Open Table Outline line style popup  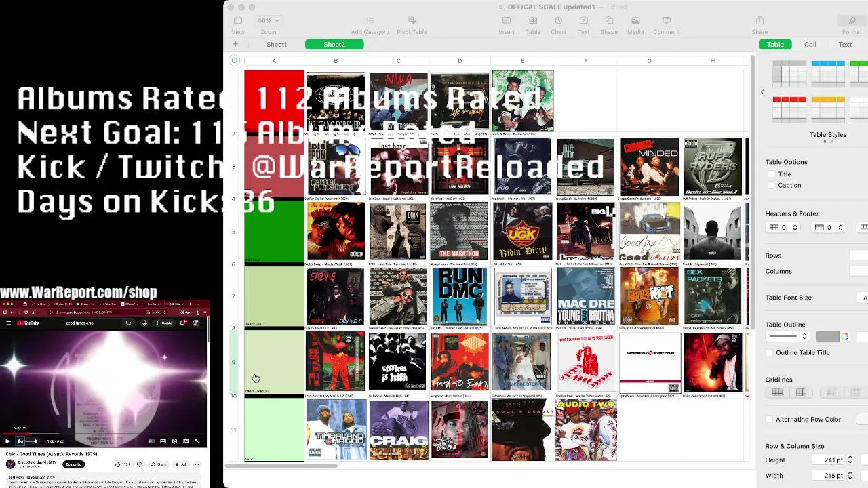(787, 336)
